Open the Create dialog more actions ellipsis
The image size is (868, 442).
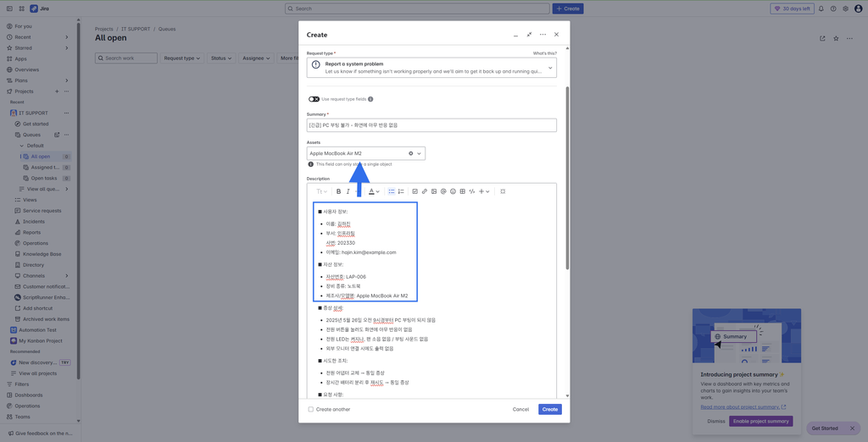(543, 35)
